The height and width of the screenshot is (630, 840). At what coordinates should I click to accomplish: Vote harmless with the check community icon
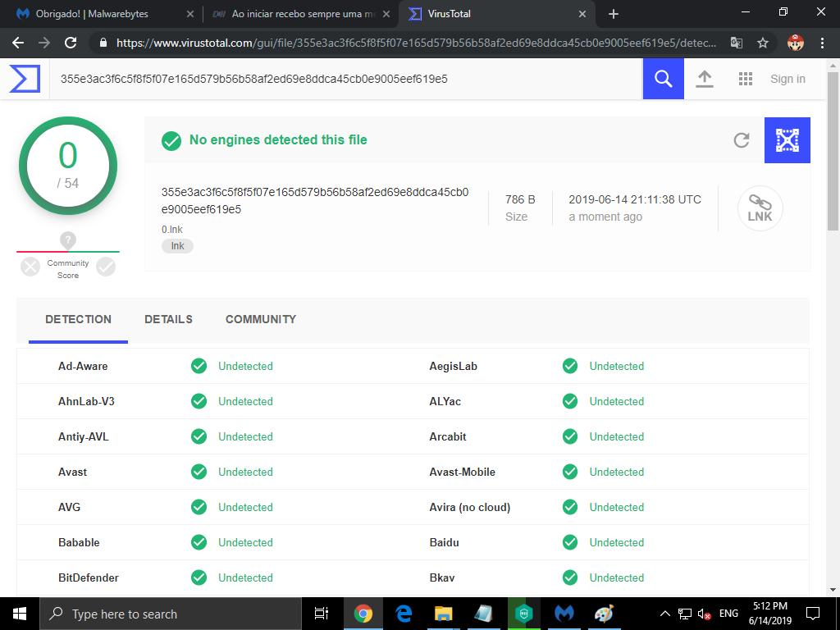click(x=106, y=267)
